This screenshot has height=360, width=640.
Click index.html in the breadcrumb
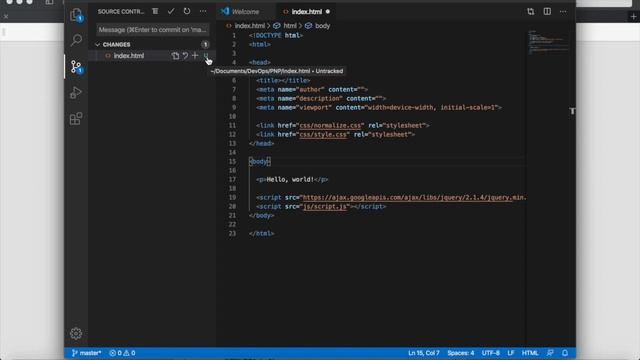click(x=249, y=26)
